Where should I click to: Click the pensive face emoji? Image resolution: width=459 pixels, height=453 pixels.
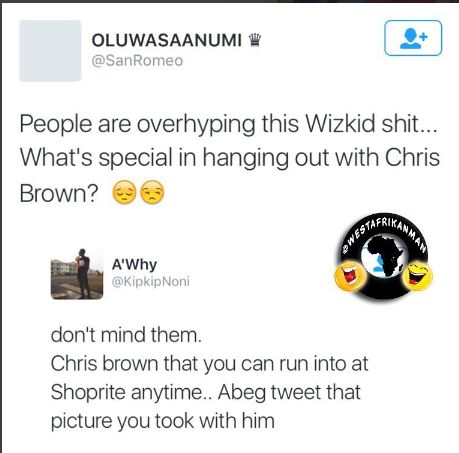click(124, 193)
